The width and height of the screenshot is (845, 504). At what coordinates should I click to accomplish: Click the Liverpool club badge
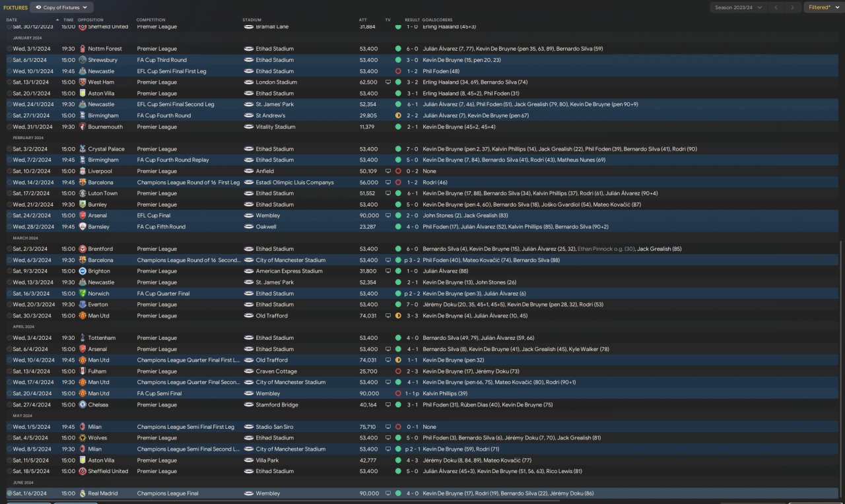[x=83, y=171]
